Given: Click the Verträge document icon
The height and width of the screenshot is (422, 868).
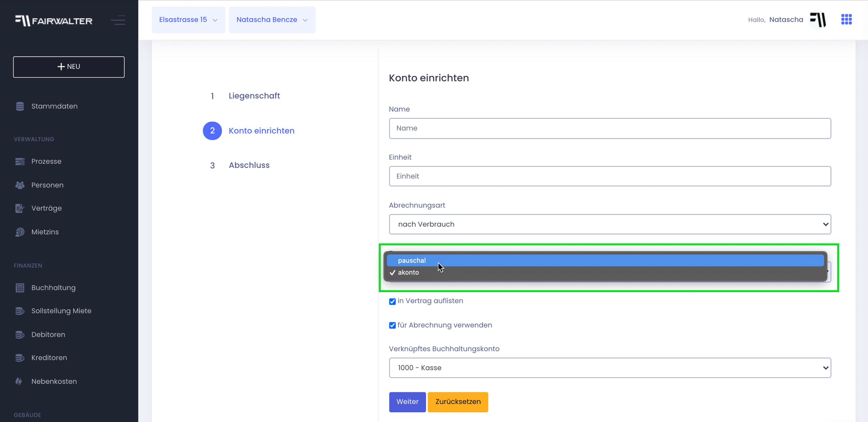Looking at the screenshot, I should click(20, 208).
